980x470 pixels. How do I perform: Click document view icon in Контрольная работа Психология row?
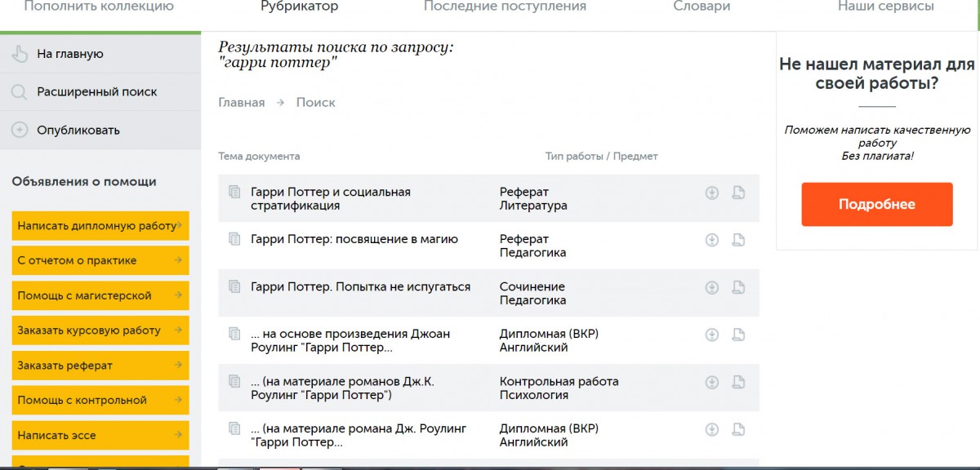(738, 382)
